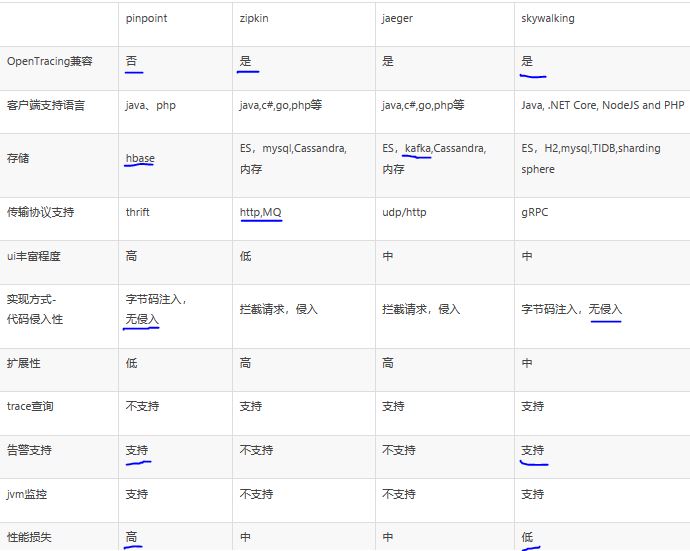Click the udp/http cell

tap(404, 212)
